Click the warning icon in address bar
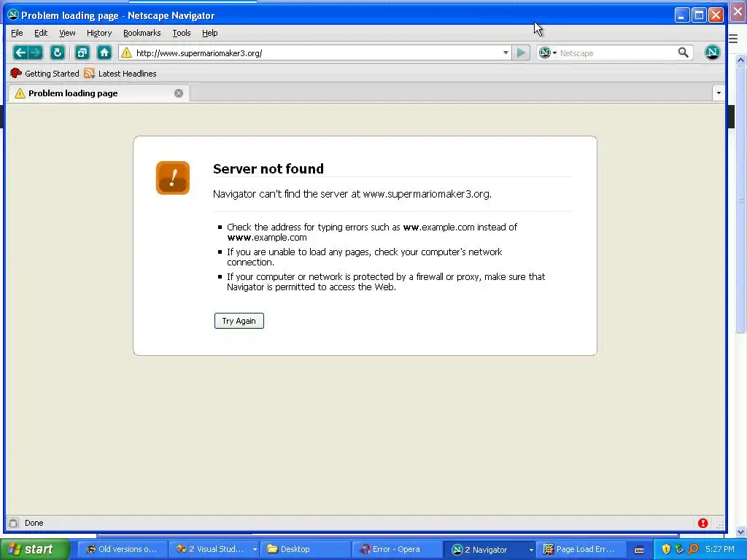747x560 pixels. pyautogui.click(x=126, y=52)
